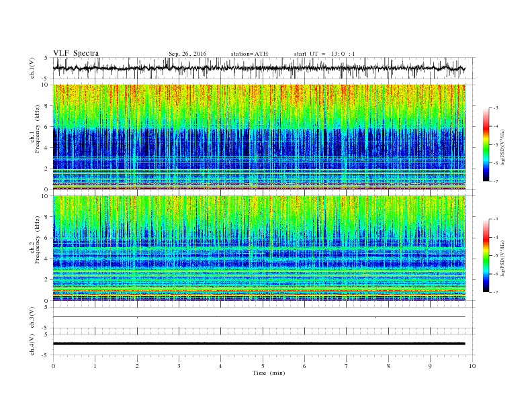The image size is (532, 411).
Task: Click the bottom time-axis tick label "10"
Action: click(472, 366)
